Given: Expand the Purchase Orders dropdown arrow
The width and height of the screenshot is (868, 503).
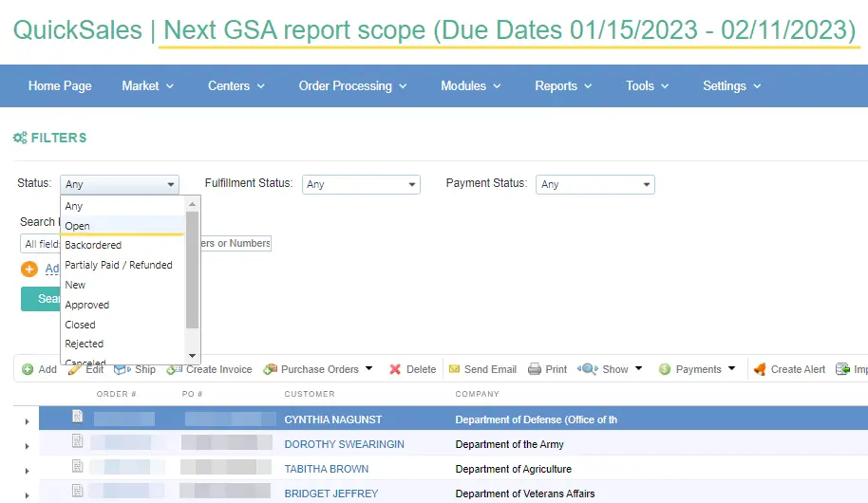Looking at the screenshot, I should pyautogui.click(x=369, y=368).
